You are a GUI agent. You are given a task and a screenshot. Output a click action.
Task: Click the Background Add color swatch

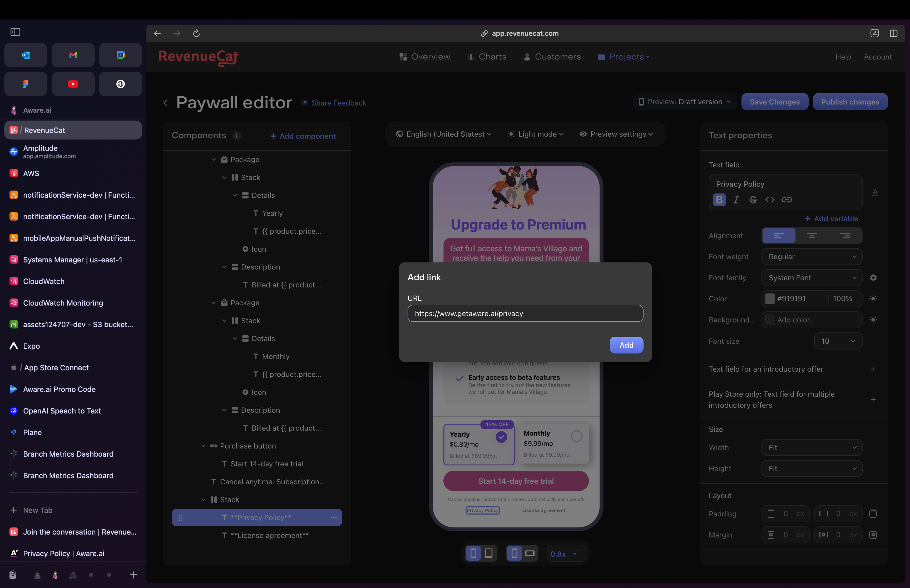(x=769, y=320)
